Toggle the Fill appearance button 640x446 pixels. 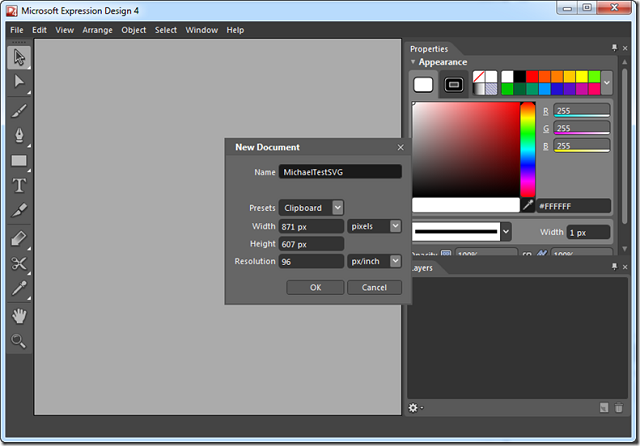(x=423, y=84)
